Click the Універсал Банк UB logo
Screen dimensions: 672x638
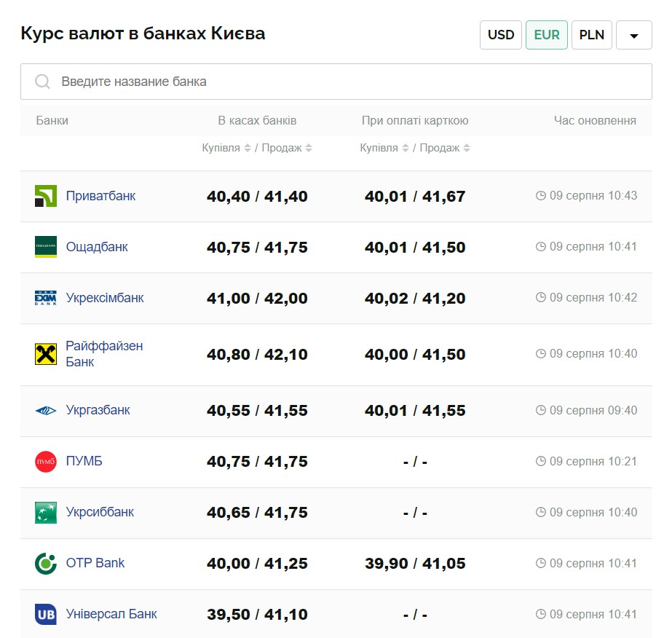pos(45,615)
